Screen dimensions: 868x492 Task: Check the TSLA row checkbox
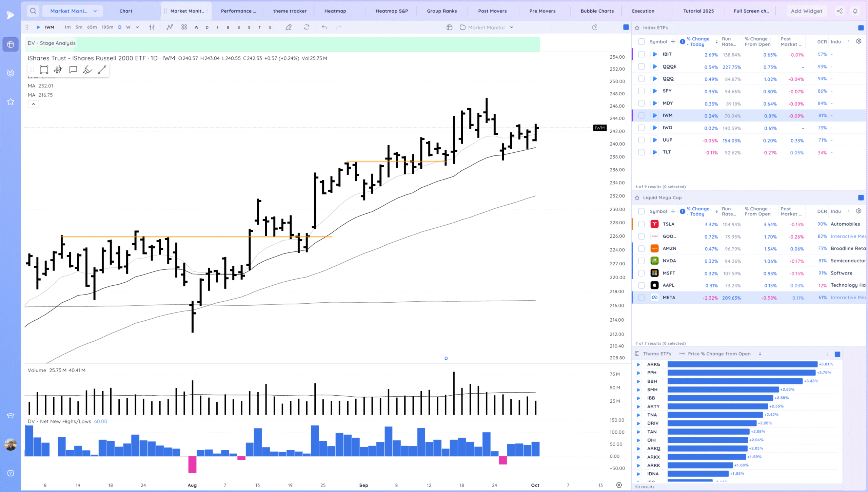point(641,224)
